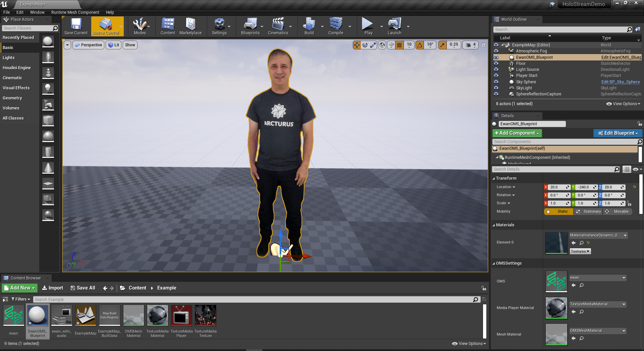644x351 pixels.
Task: Click the Blueprints toolbar icon
Action: click(x=250, y=26)
